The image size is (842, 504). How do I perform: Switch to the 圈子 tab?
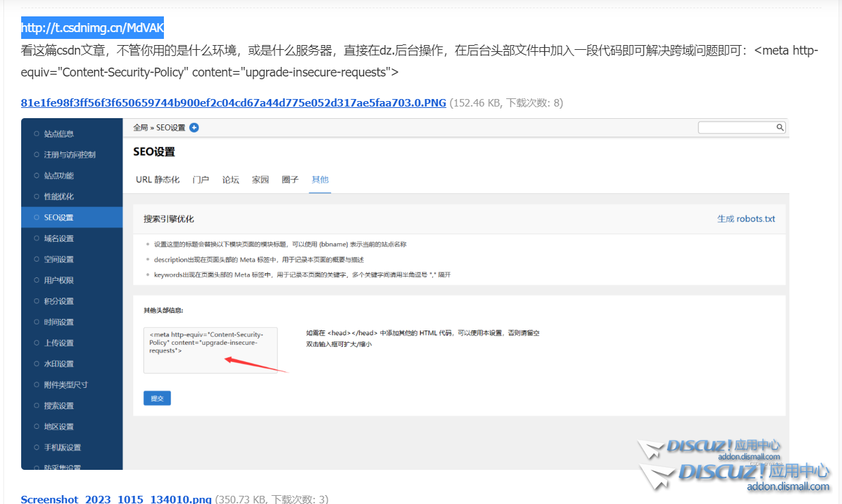click(x=290, y=180)
